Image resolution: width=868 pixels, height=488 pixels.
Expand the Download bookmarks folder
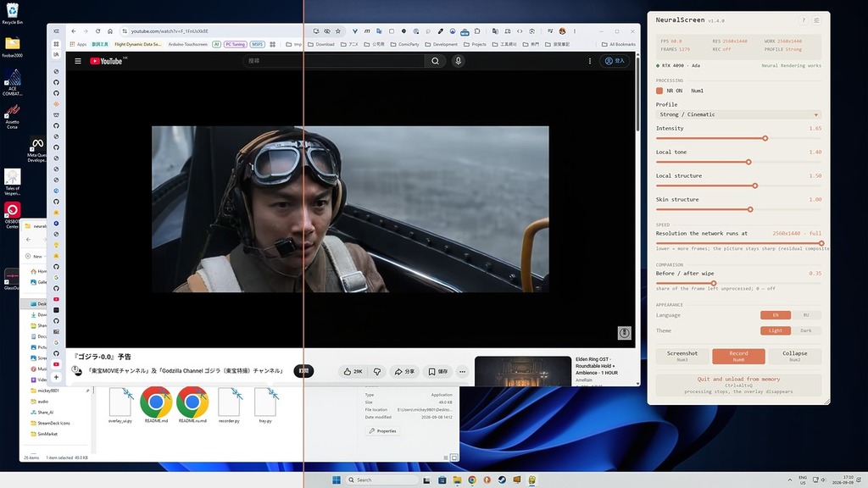click(321, 44)
